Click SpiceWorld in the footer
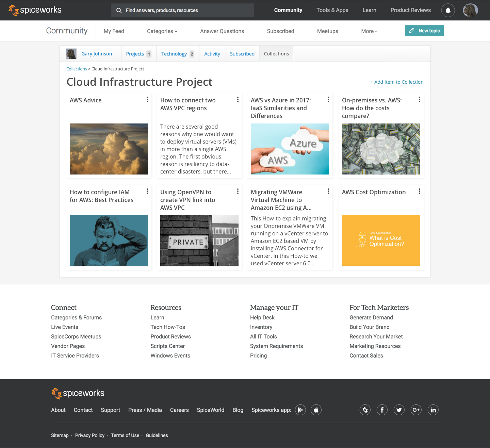 click(211, 410)
